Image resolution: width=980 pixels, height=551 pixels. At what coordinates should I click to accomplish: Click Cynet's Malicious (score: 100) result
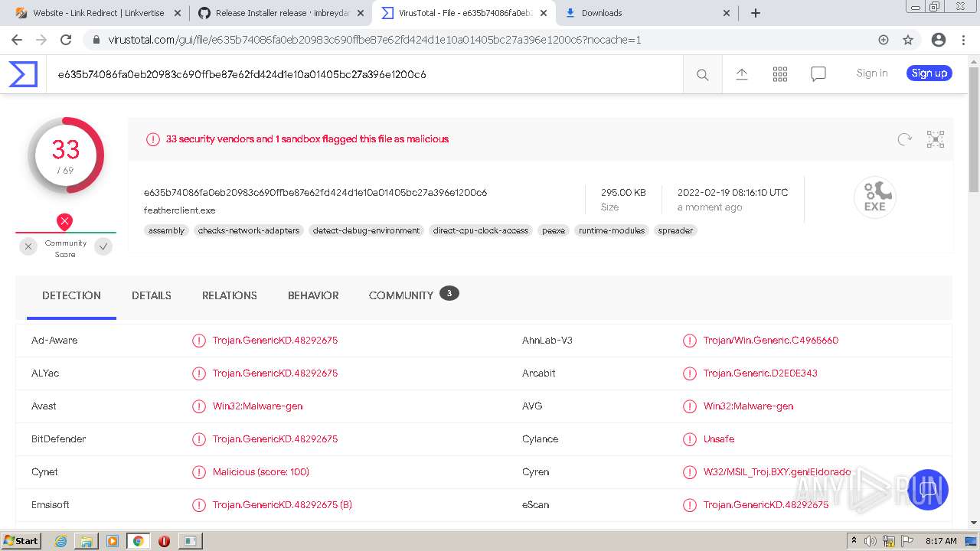[261, 472]
